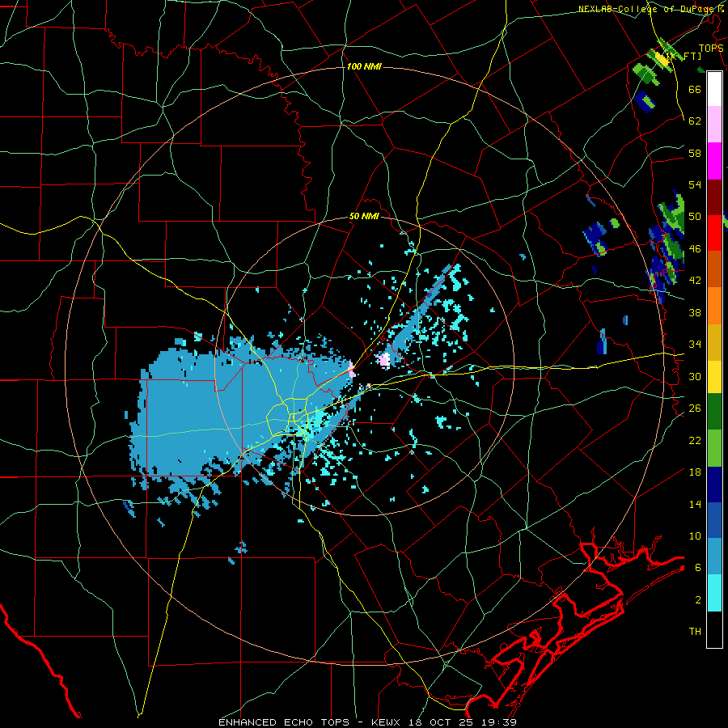Image resolution: width=728 pixels, height=728 pixels.
Task: Click the yellow echo cell in the top-right corner
Action: (x=662, y=61)
